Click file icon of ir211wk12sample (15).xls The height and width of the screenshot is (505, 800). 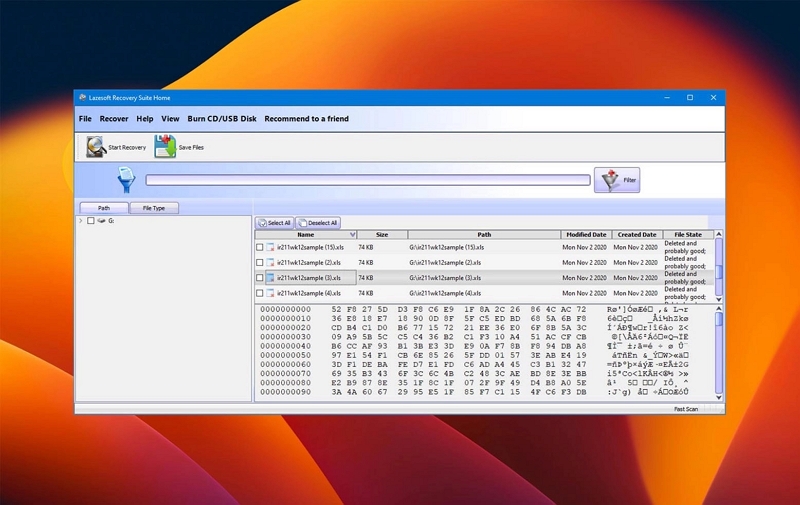coord(270,247)
